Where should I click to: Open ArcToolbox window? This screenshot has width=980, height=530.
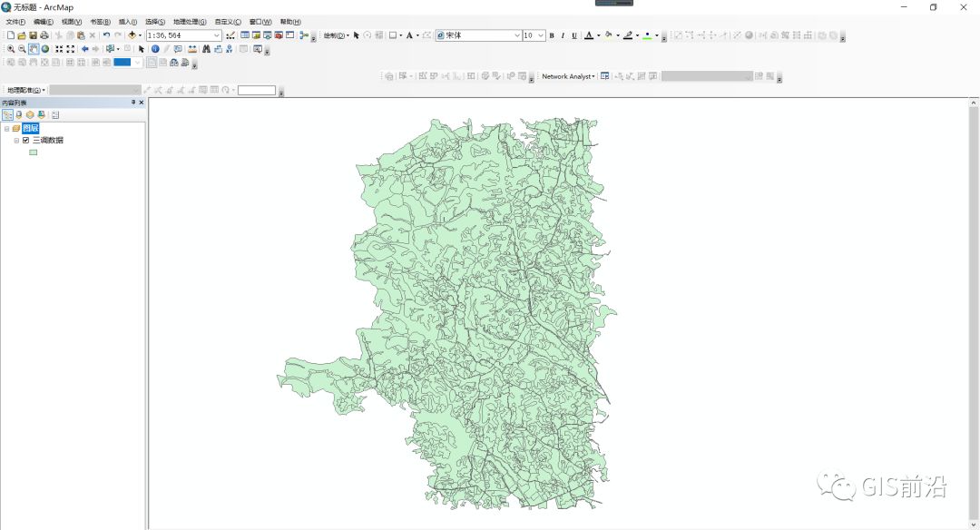(x=279, y=35)
